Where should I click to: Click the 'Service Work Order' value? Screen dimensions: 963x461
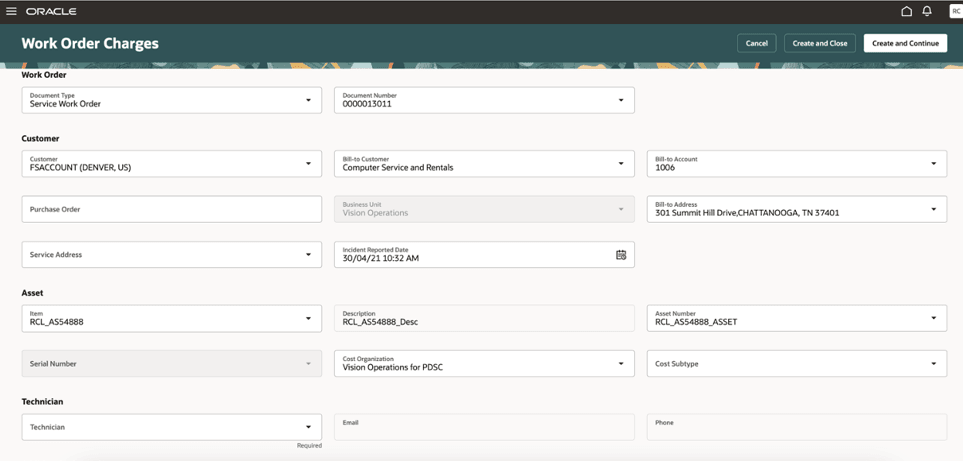coord(65,104)
